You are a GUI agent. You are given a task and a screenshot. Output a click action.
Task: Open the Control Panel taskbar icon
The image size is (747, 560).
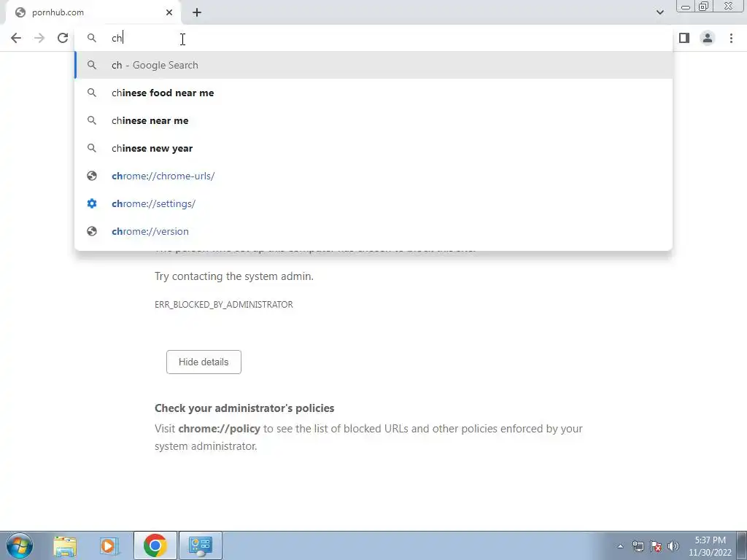point(201,545)
